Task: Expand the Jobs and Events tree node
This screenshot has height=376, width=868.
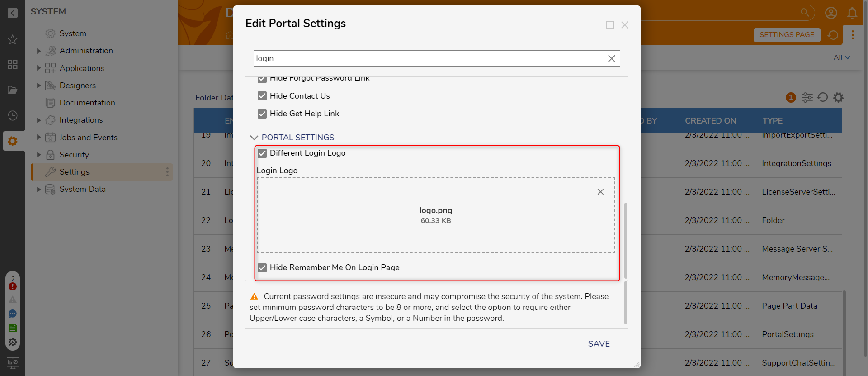Action: pyautogui.click(x=39, y=137)
